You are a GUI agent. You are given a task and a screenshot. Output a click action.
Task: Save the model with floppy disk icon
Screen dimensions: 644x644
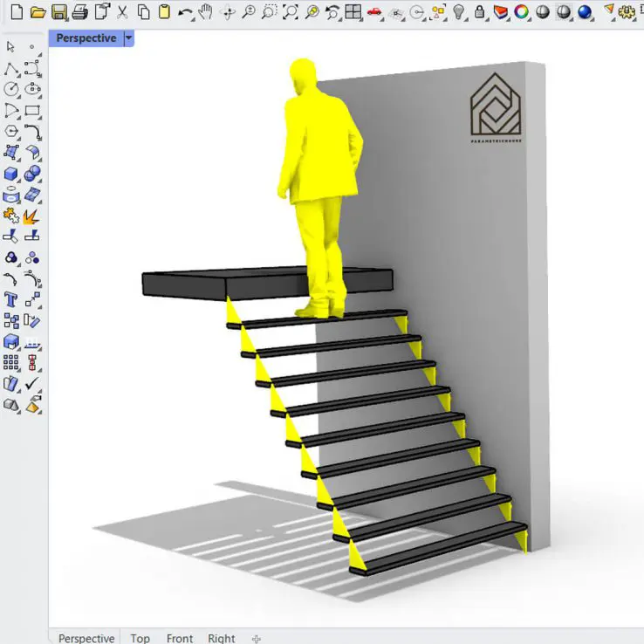58,12
